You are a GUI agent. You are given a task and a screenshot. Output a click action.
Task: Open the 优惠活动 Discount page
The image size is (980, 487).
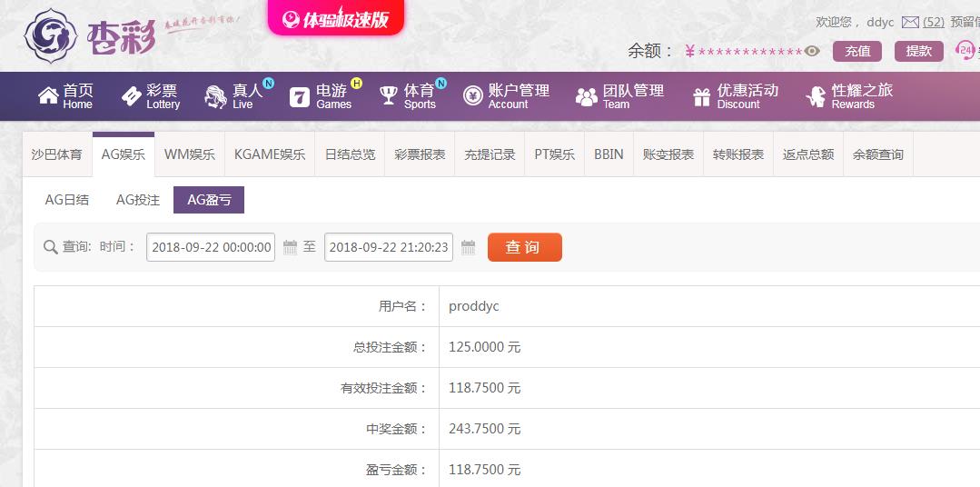coord(735,96)
